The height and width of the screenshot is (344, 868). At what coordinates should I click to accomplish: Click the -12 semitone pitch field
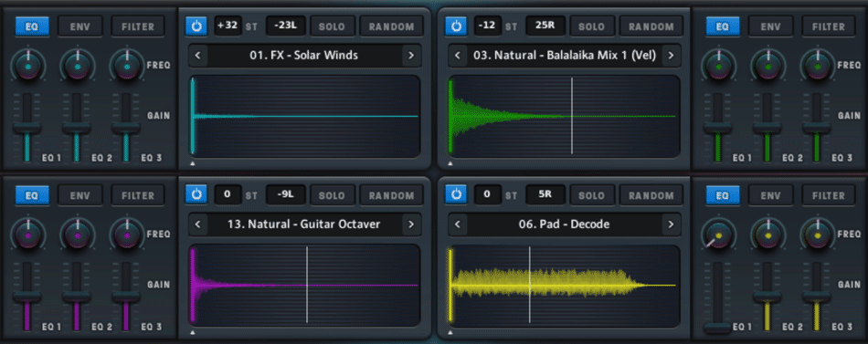point(488,26)
